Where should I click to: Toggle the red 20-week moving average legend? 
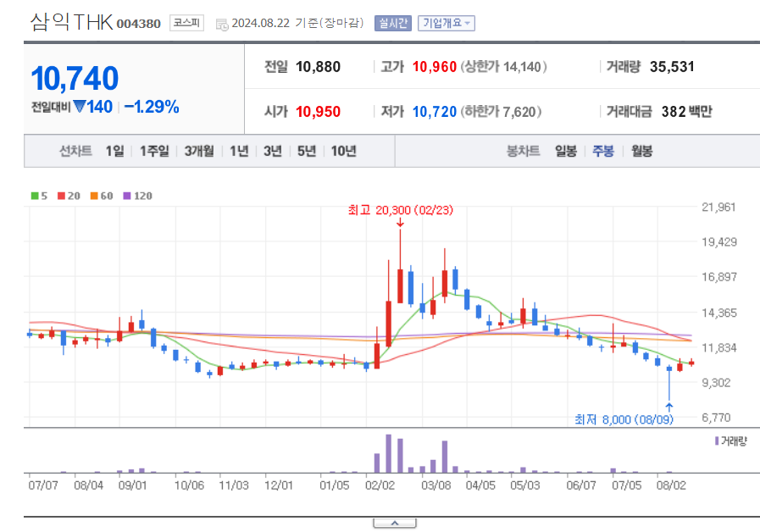click(x=59, y=196)
